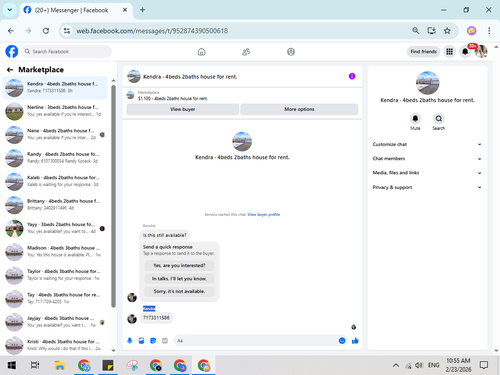Send quick reply "Yes, are you interested?"
The width and height of the screenshot is (500, 375).
(179, 266)
